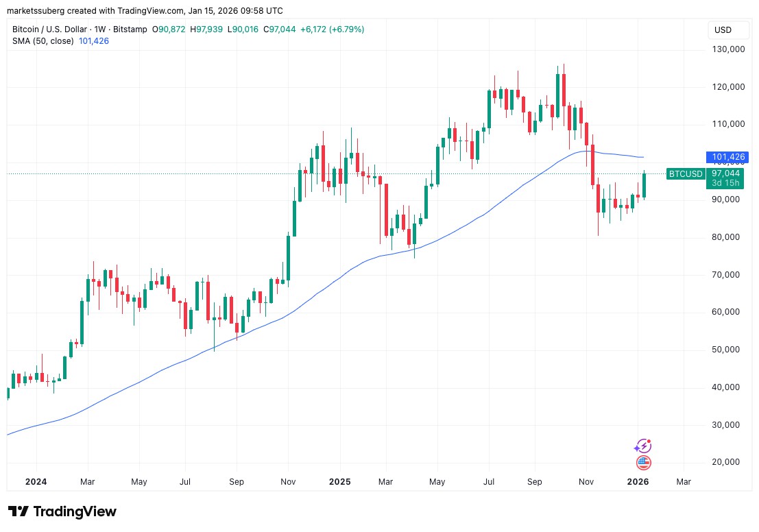Click the purple lightning event icon
This screenshot has width=759, height=532.
coord(643,446)
